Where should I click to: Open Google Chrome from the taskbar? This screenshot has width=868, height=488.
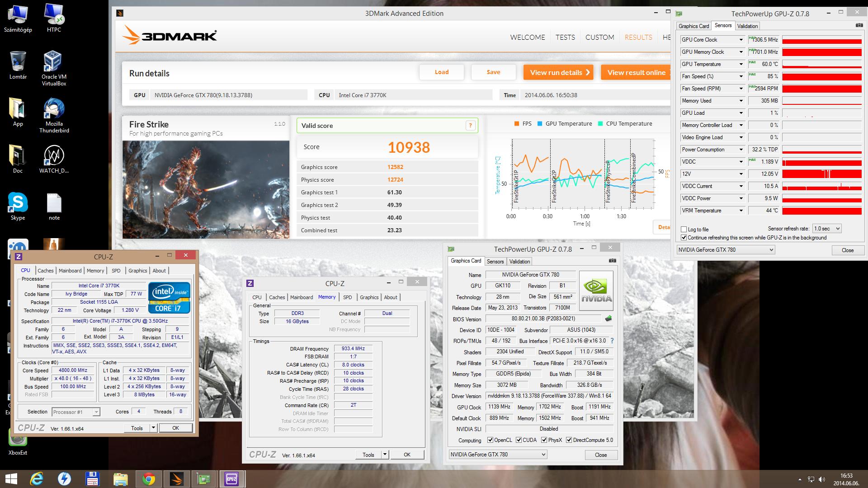coord(149,479)
